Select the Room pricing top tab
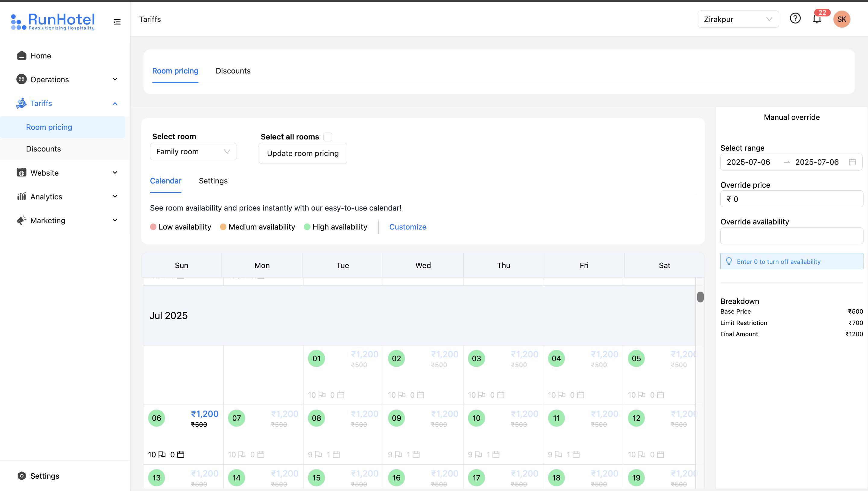The height and width of the screenshot is (491, 868). pos(175,71)
